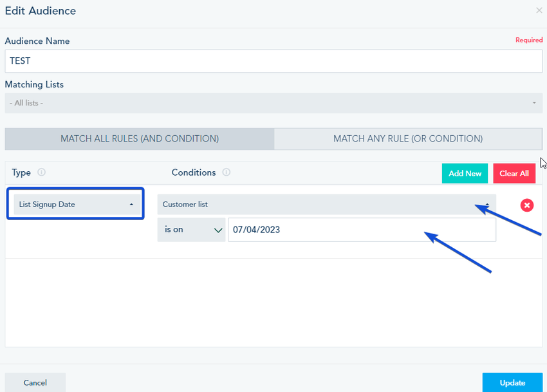Viewport: 547px width, 392px height.
Task: Cancel editing the audience
Action: coord(35,382)
